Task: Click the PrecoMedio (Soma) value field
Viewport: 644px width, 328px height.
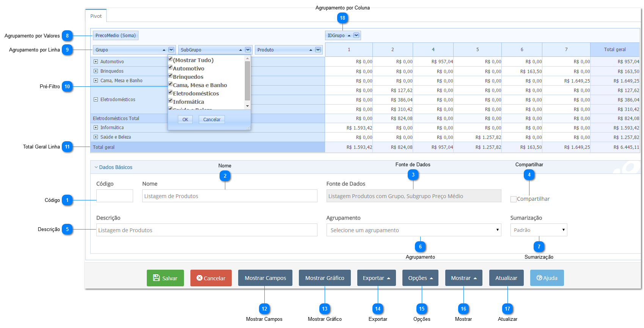Action: [116, 35]
